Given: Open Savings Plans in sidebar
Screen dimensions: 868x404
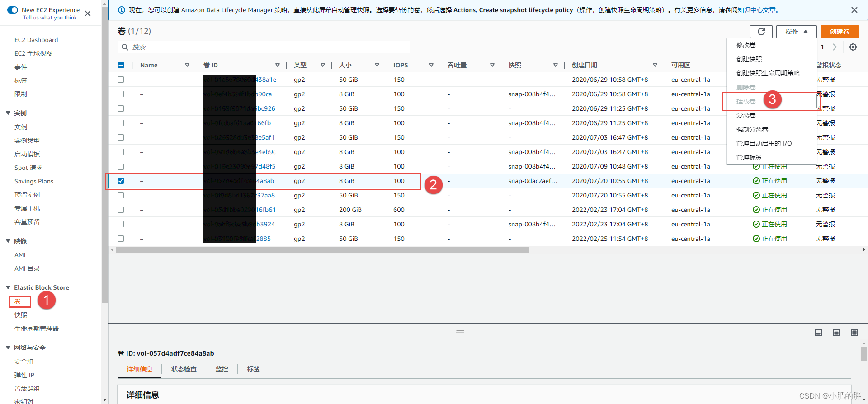Looking at the screenshot, I should pyautogui.click(x=34, y=181).
